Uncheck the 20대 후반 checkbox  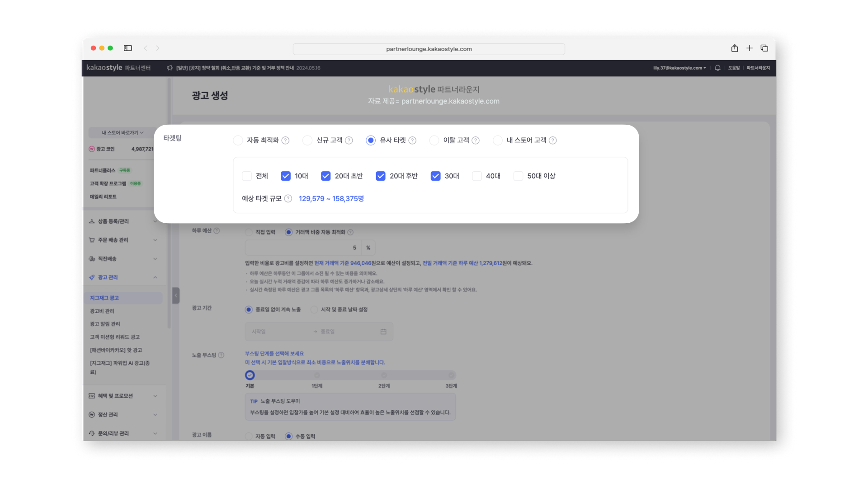(x=381, y=176)
